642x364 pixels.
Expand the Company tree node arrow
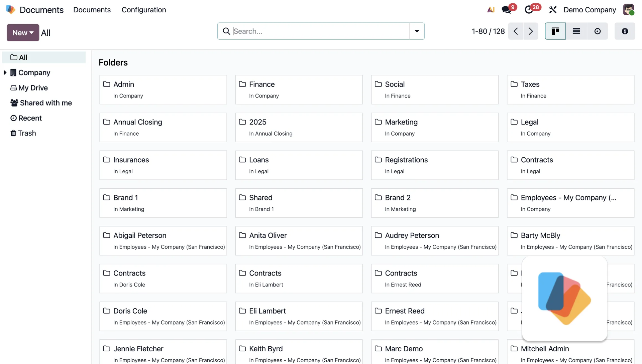point(5,72)
